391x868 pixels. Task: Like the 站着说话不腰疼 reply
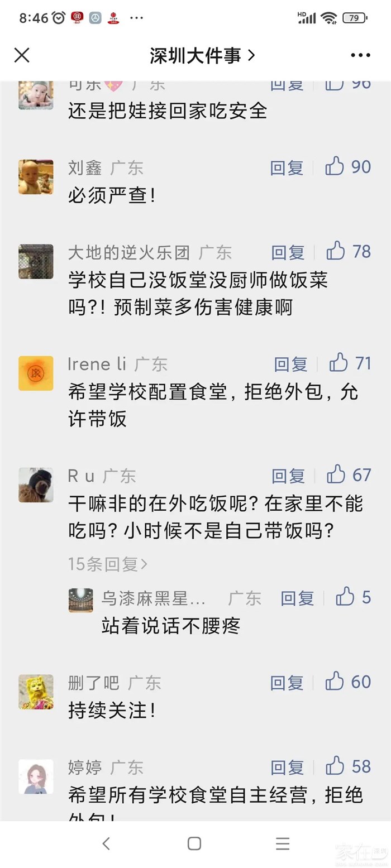(x=345, y=597)
